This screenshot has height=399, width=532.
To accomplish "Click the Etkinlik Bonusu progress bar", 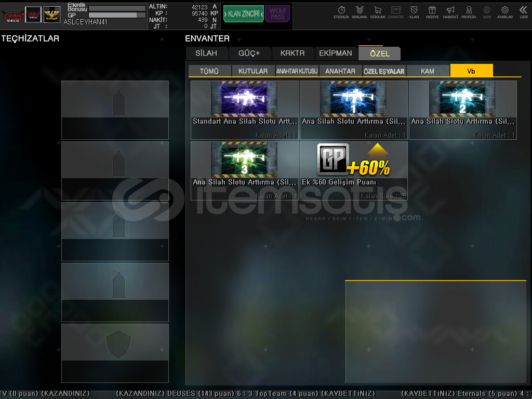I will pyautogui.click(x=117, y=8).
